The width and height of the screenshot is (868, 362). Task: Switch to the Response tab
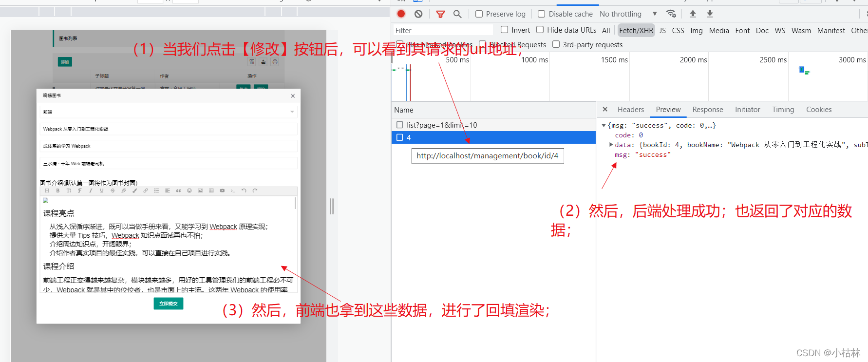(708, 110)
